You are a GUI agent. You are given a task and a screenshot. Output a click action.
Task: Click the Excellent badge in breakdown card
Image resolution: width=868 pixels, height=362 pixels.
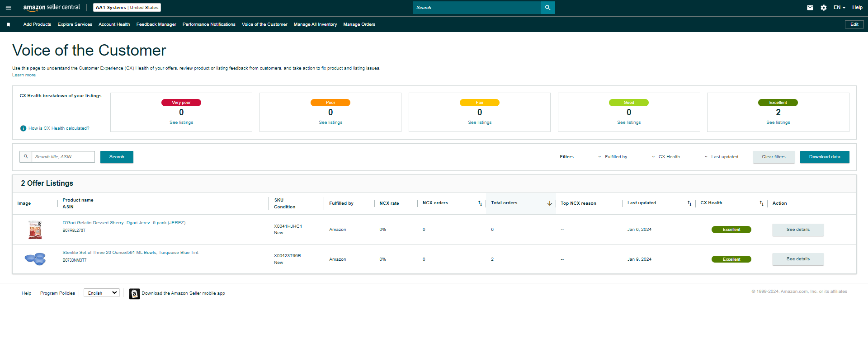[778, 103]
